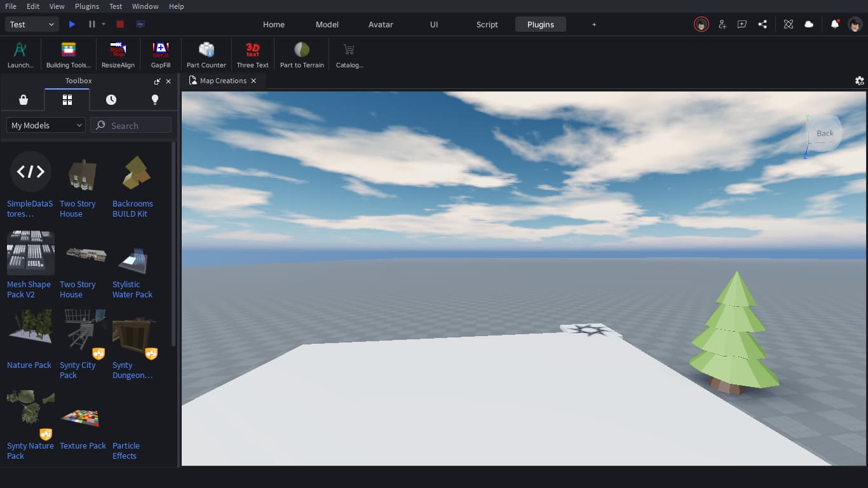Switch to the Model ribbon tab

(327, 24)
